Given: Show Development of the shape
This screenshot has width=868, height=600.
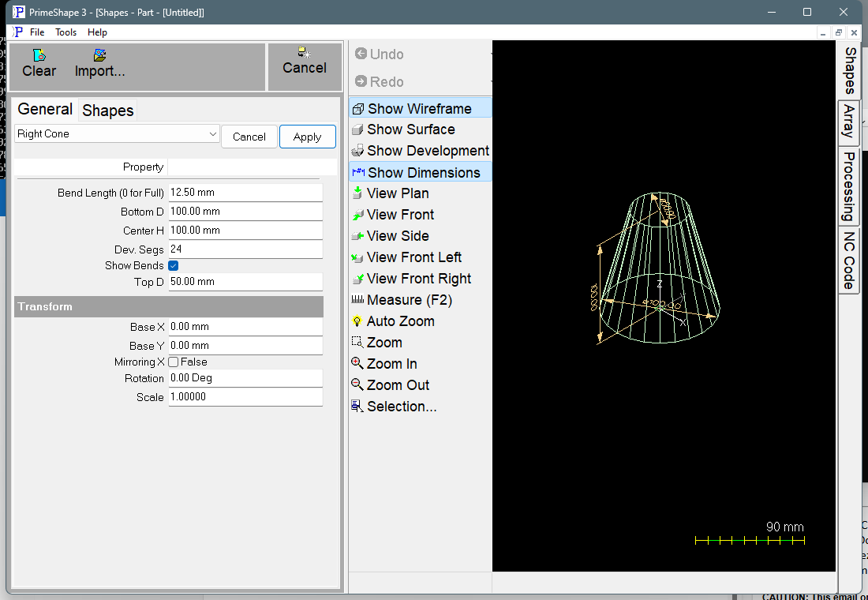Looking at the screenshot, I should (420, 151).
